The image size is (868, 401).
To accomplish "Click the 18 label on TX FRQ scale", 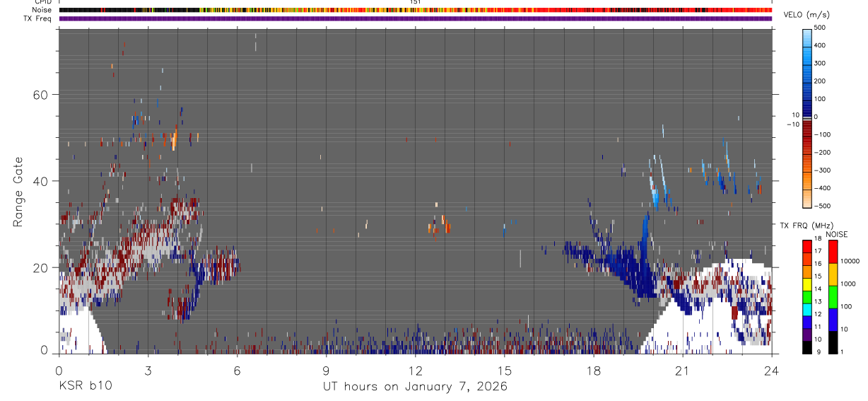I will [819, 238].
